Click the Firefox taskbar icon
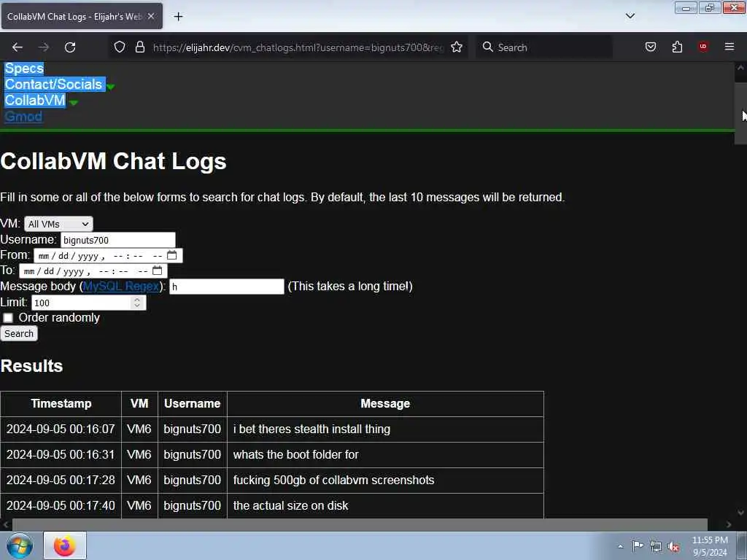 [65, 545]
